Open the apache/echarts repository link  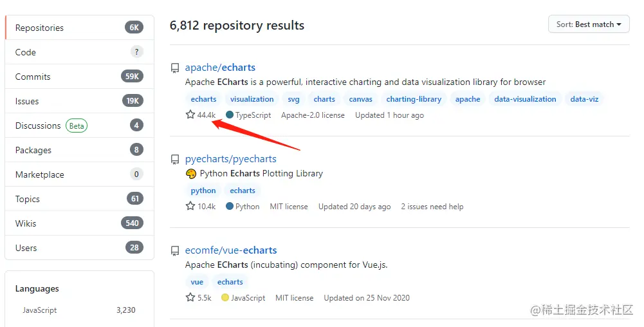220,68
